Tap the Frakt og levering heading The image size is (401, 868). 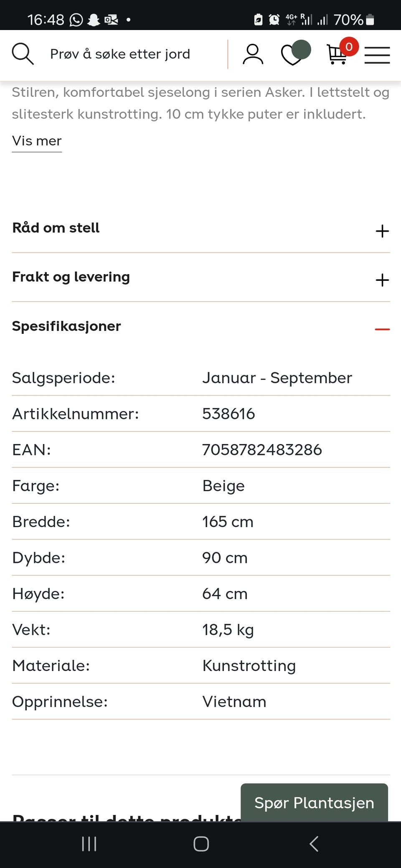71,277
